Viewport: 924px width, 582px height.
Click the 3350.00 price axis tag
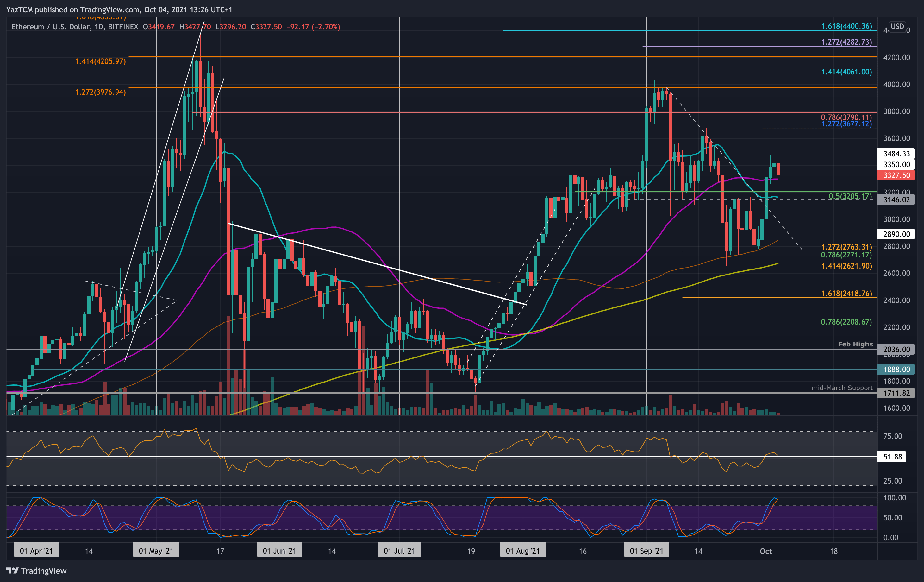tap(896, 164)
